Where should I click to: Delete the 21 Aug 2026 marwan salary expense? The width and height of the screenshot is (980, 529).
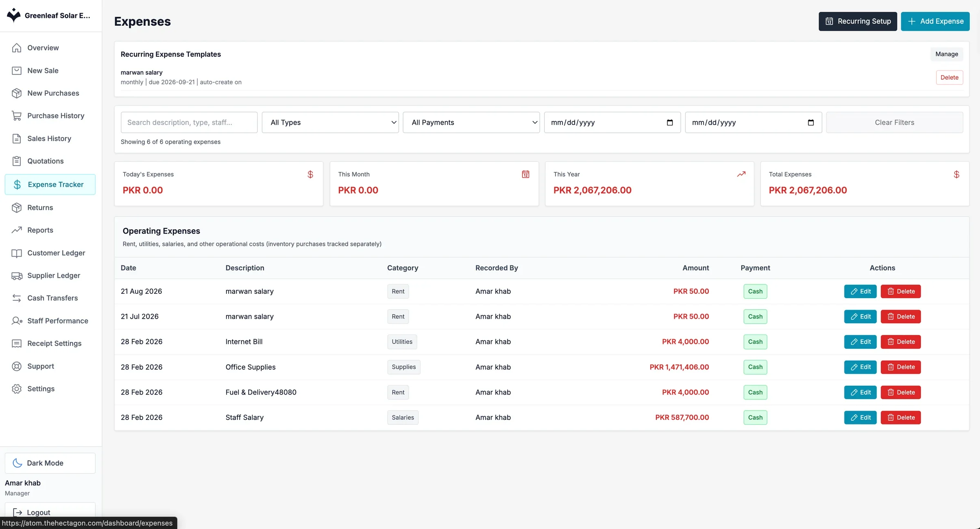click(x=901, y=291)
